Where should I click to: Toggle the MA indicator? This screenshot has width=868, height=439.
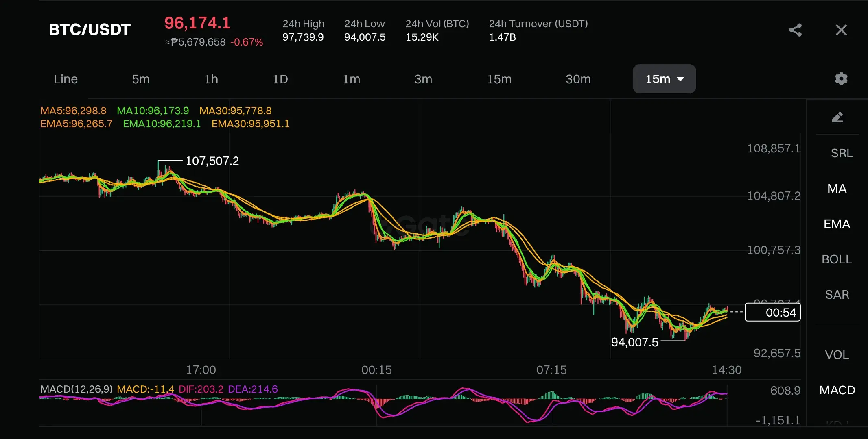(837, 189)
